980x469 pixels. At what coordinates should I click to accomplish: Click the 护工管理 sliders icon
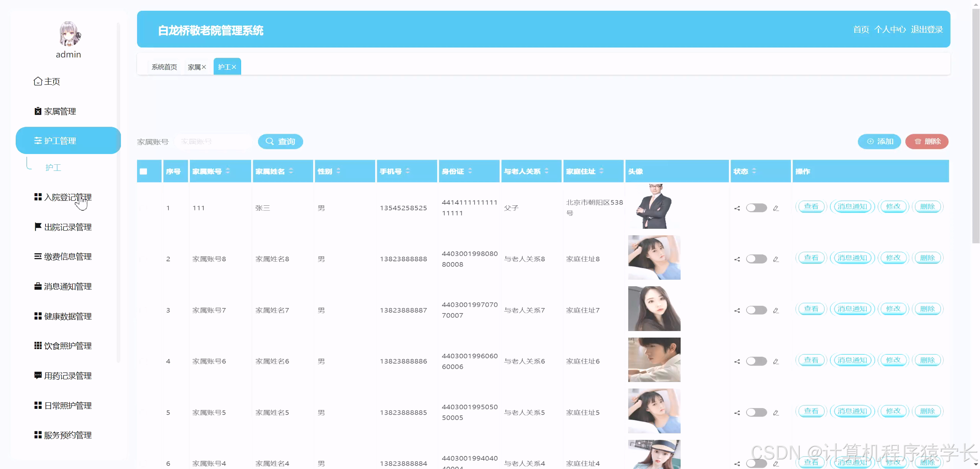pyautogui.click(x=38, y=141)
